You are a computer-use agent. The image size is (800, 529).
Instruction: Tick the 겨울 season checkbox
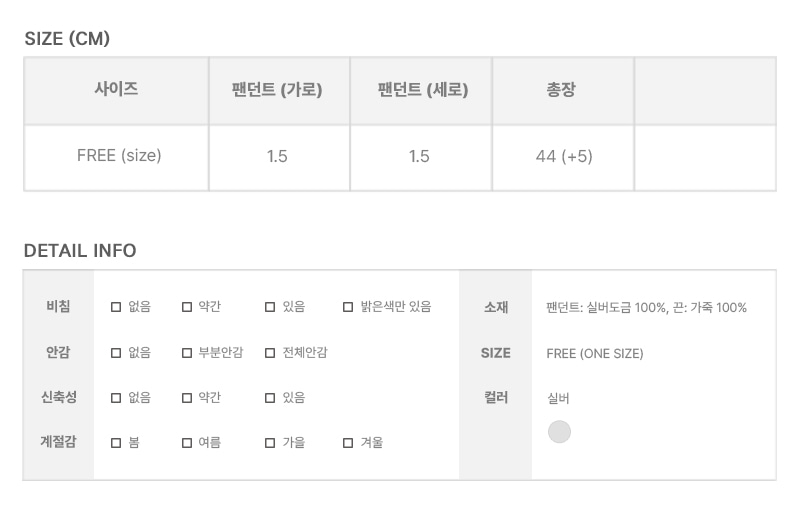[x=348, y=442]
